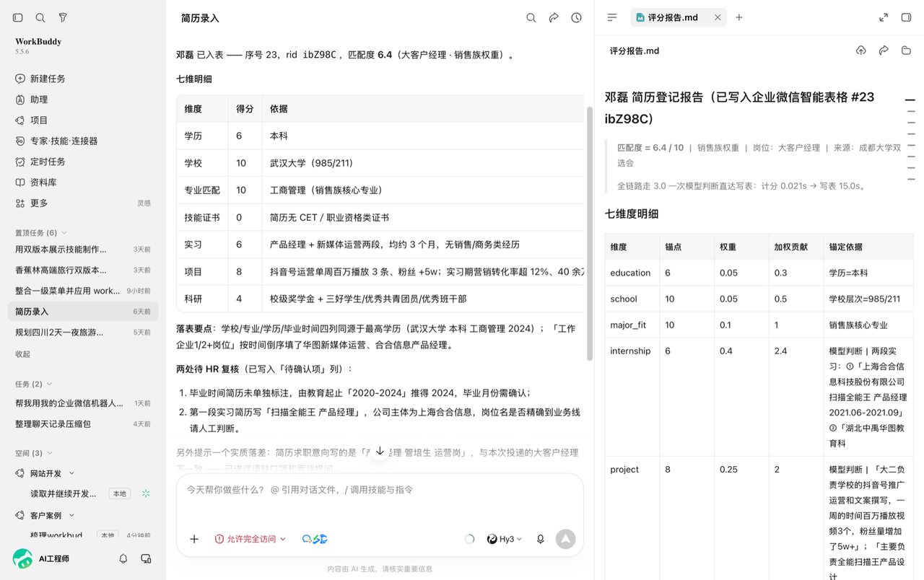This screenshot has width=924, height=580.
Task: Open task 帮我用我的企业微信机器人...
Action: coord(83,403)
